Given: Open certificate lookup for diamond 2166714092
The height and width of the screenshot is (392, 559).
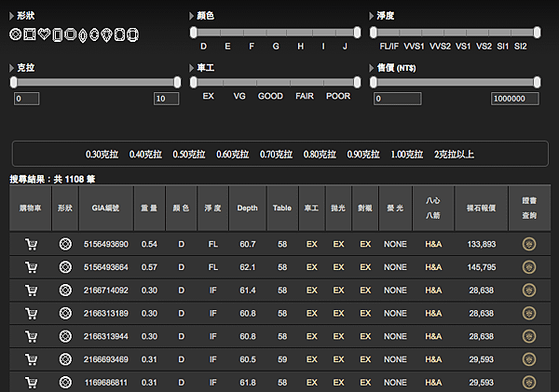Looking at the screenshot, I should [529, 291].
